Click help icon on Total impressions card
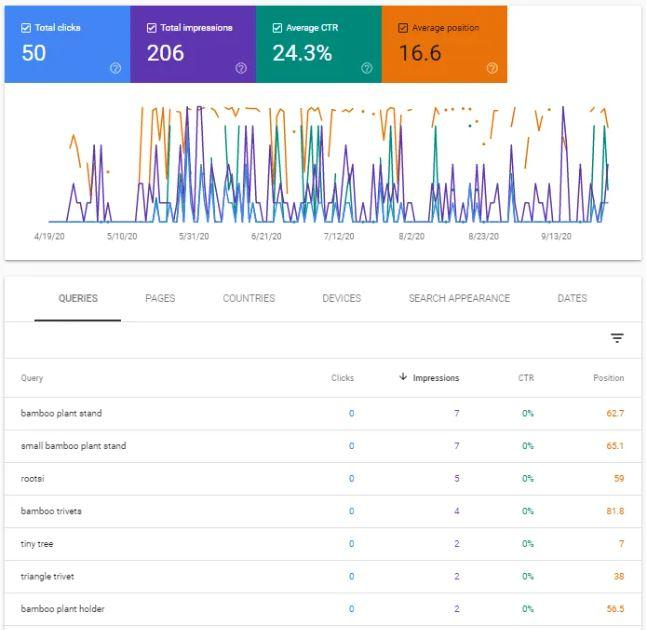Screen dimensions: 646x630 coord(241,68)
